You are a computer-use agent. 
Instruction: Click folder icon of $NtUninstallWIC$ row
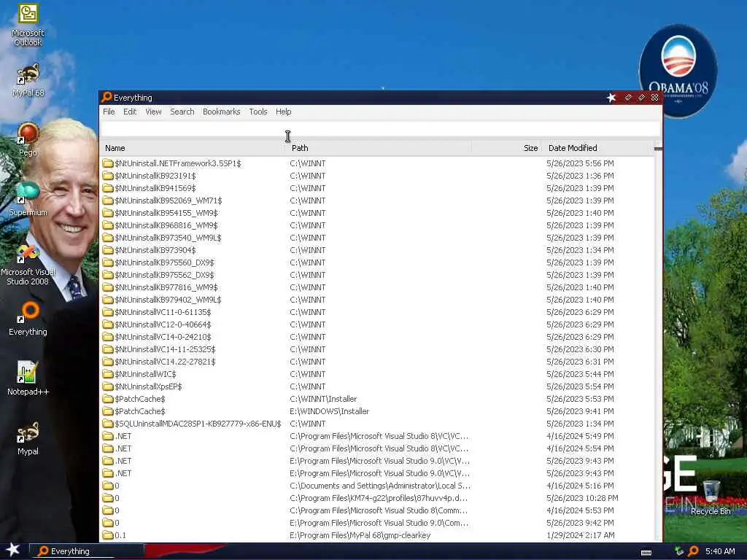[x=108, y=374]
